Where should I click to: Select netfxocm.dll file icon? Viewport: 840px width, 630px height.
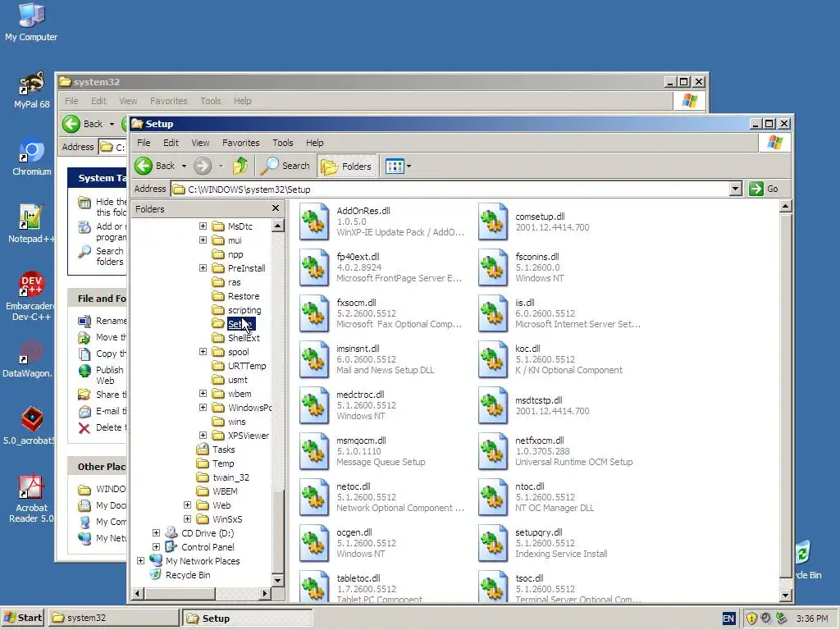tap(493, 451)
